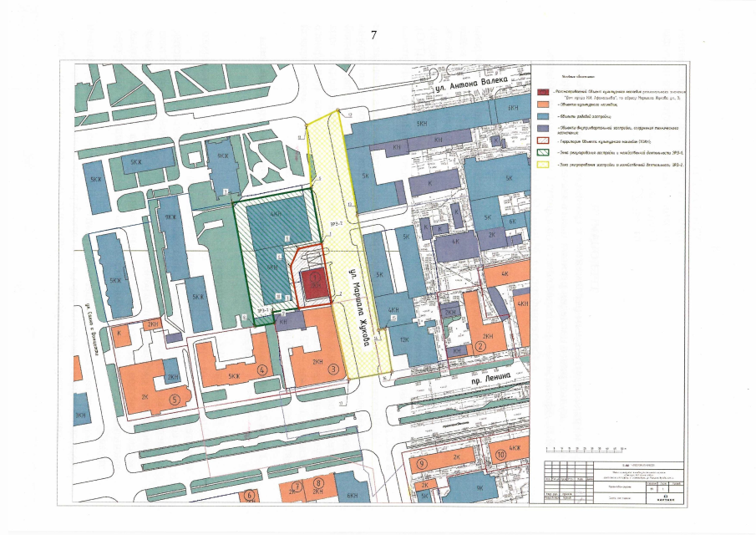756x535 pixels.
Task: Click the yellow ЗРЗ-2 legend swatch
Action: pyautogui.click(x=543, y=166)
